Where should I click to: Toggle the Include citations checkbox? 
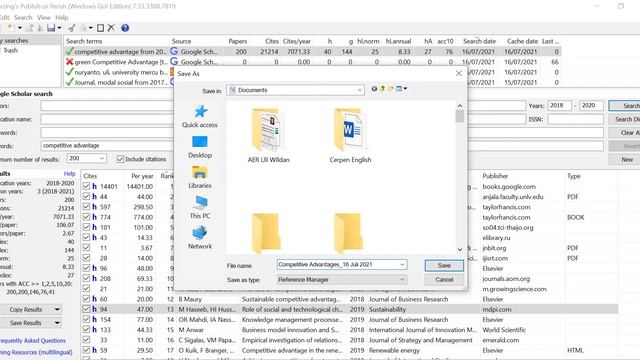120,159
